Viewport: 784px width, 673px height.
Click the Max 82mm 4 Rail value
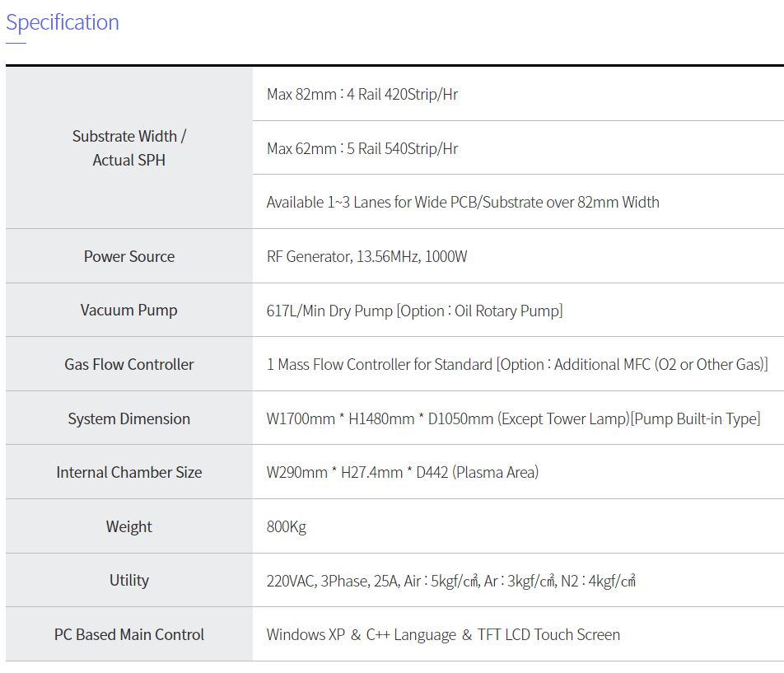point(362,94)
